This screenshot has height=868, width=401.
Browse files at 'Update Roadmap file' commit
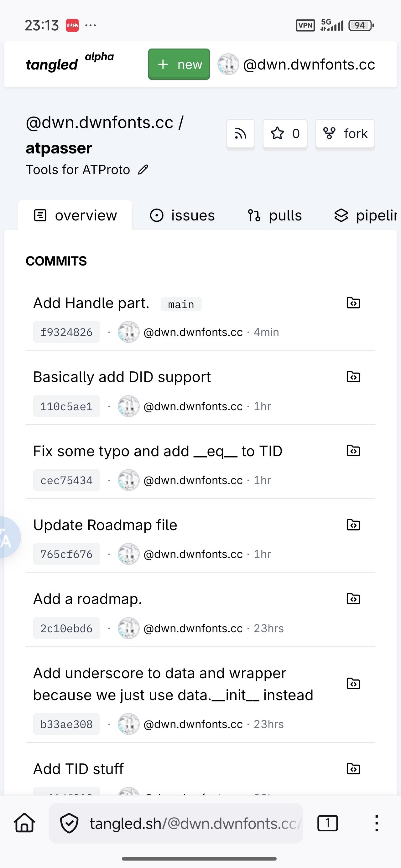click(353, 524)
